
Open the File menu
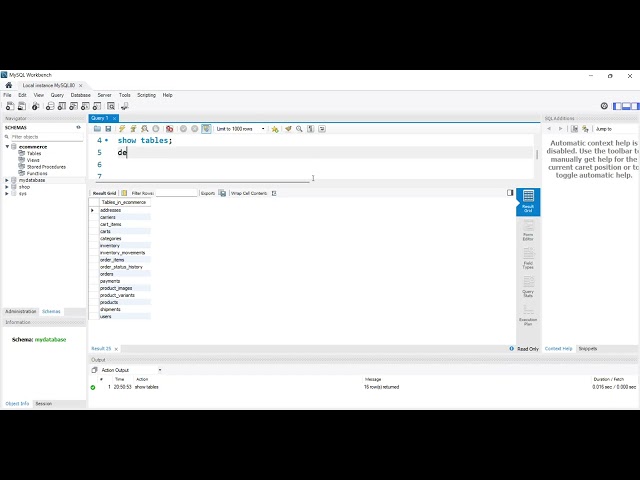click(x=7, y=95)
